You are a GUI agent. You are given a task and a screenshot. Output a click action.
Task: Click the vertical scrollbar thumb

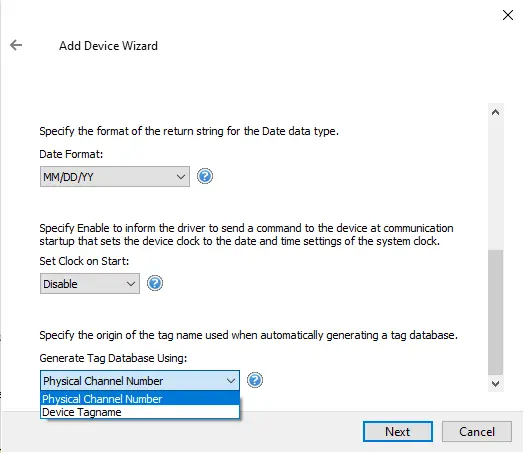pyautogui.click(x=496, y=312)
